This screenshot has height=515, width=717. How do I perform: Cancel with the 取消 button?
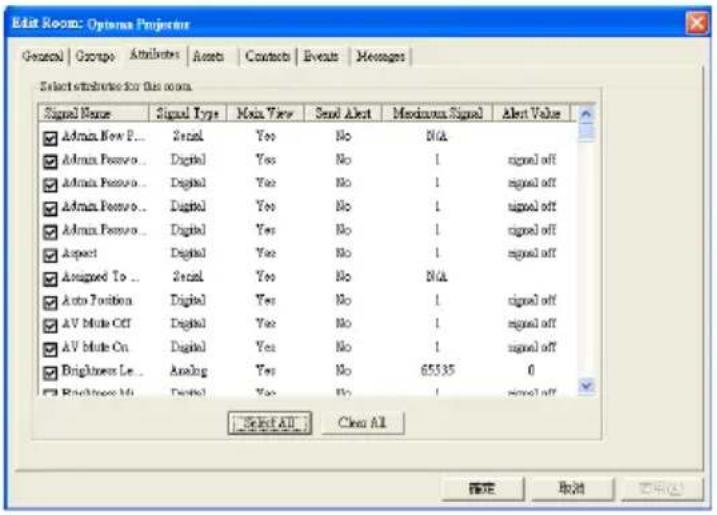coord(572,488)
